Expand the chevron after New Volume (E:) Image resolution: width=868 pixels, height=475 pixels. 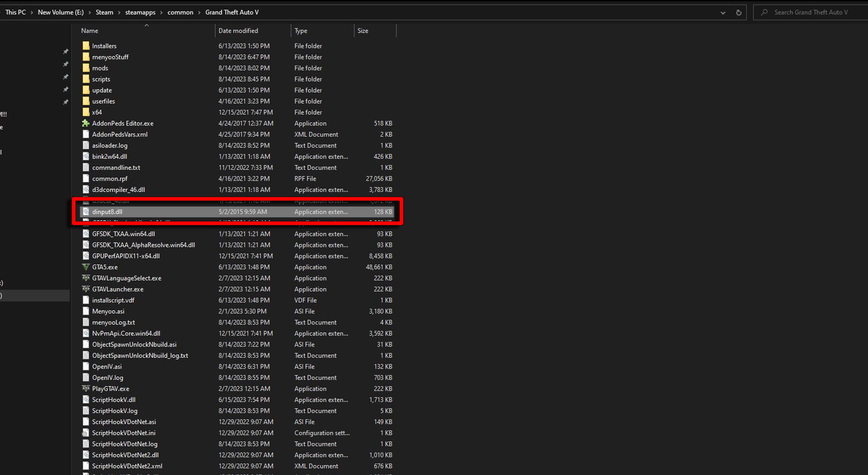(90, 13)
